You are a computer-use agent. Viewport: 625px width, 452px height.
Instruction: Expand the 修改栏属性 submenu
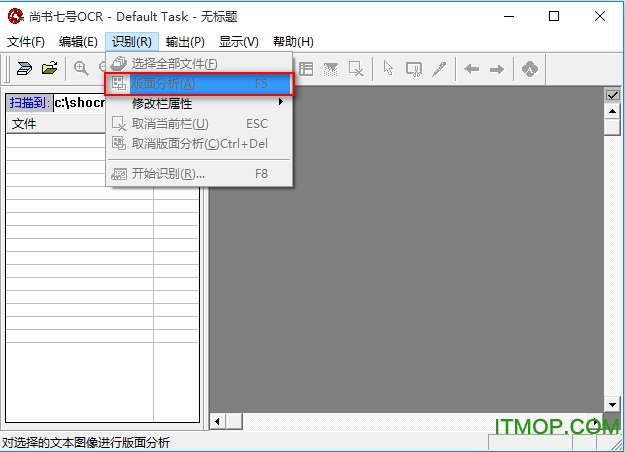pos(199,103)
